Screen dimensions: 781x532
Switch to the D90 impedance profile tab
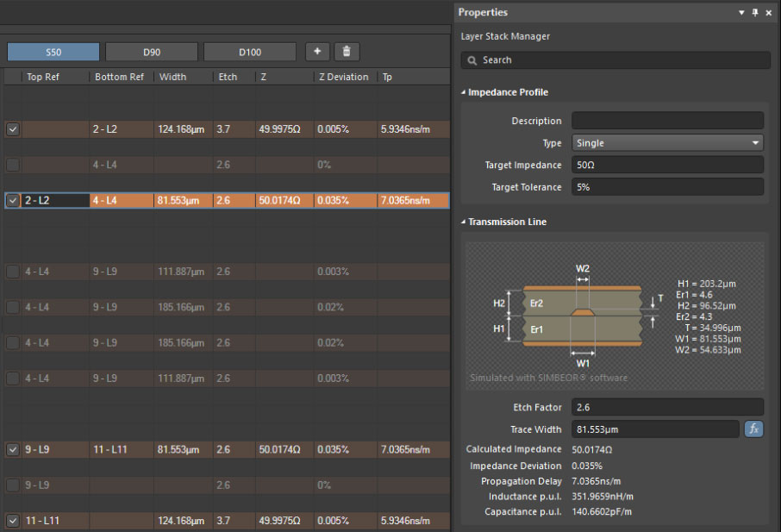[x=152, y=52]
